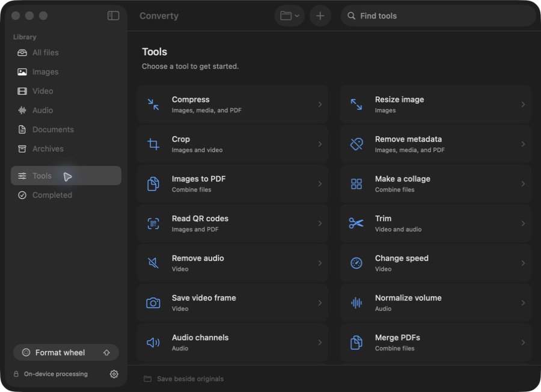Click the lock icon beside On-device processing
Viewport: 541px width, 392px height.
(x=16, y=374)
